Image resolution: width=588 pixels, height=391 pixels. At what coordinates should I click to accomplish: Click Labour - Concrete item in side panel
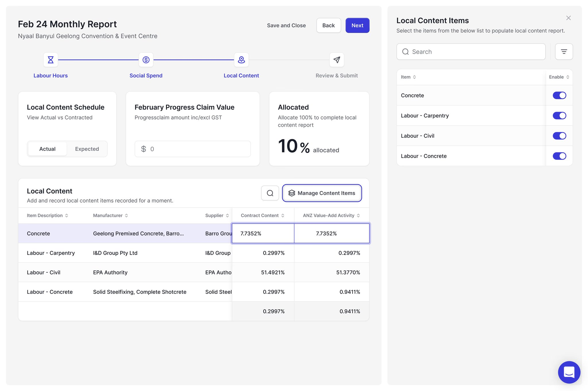pyautogui.click(x=424, y=156)
